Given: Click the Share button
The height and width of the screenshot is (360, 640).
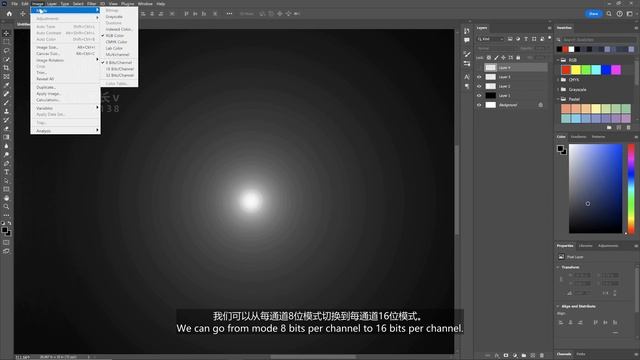Looking at the screenshot, I should [593, 13].
